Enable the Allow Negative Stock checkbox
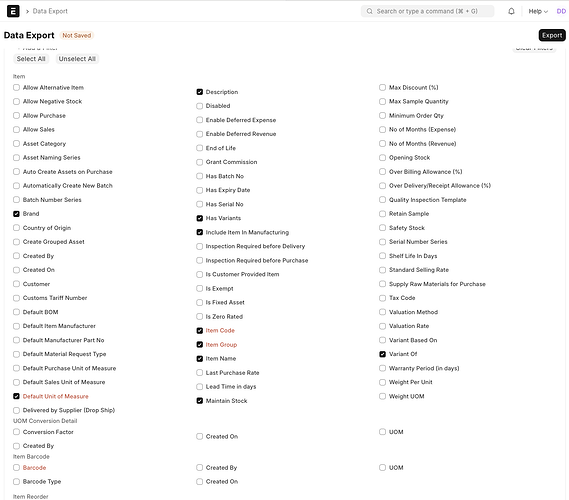 (16, 102)
